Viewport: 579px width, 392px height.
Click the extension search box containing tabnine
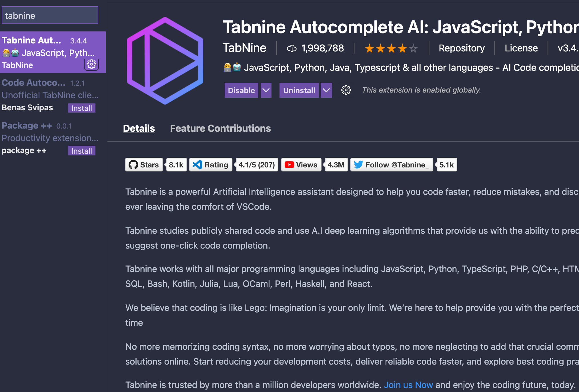click(50, 15)
